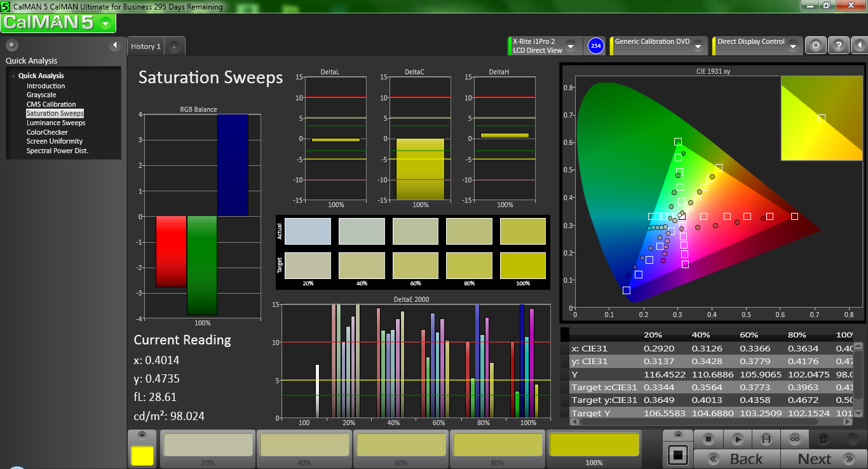Start continuous read with infinity icon

pos(794,438)
